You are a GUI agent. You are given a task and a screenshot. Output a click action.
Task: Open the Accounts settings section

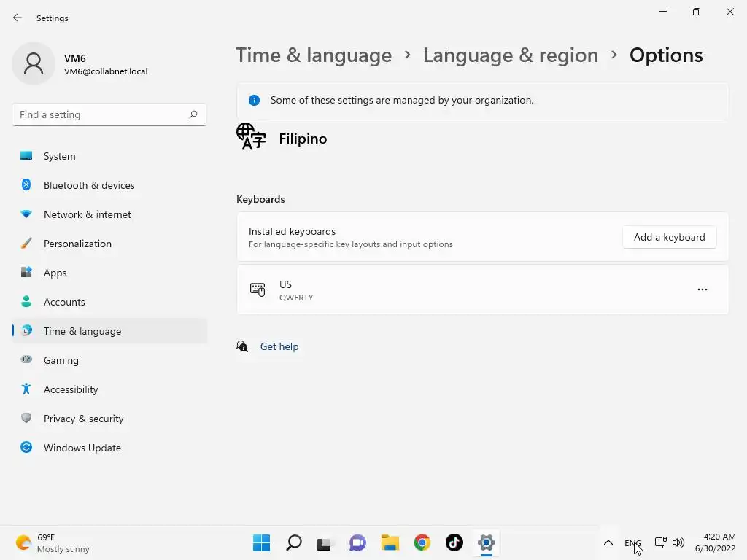(x=64, y=302)
